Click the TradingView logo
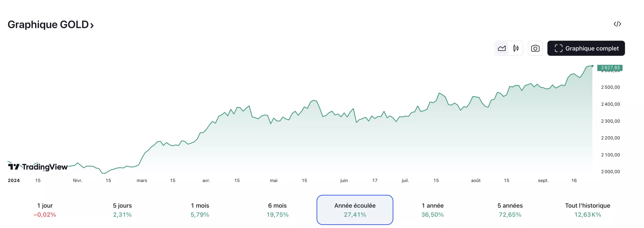This screenshot has width=644, height=228. click(x=38, y=167)
